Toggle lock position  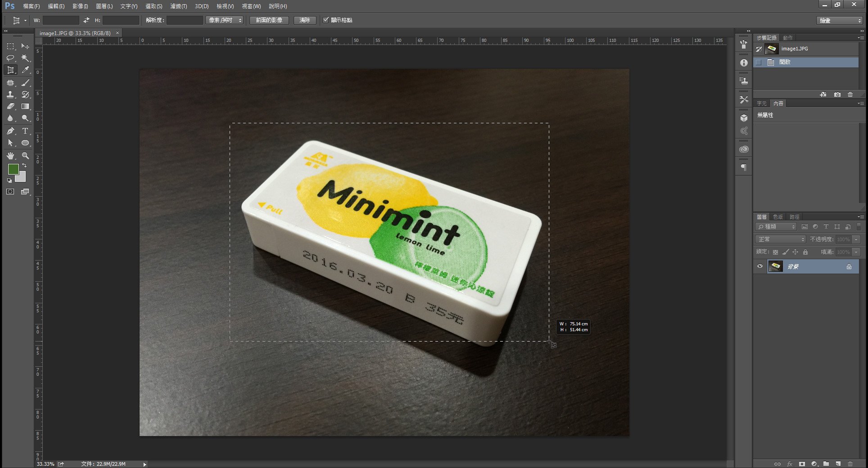[x=795, y=252]
